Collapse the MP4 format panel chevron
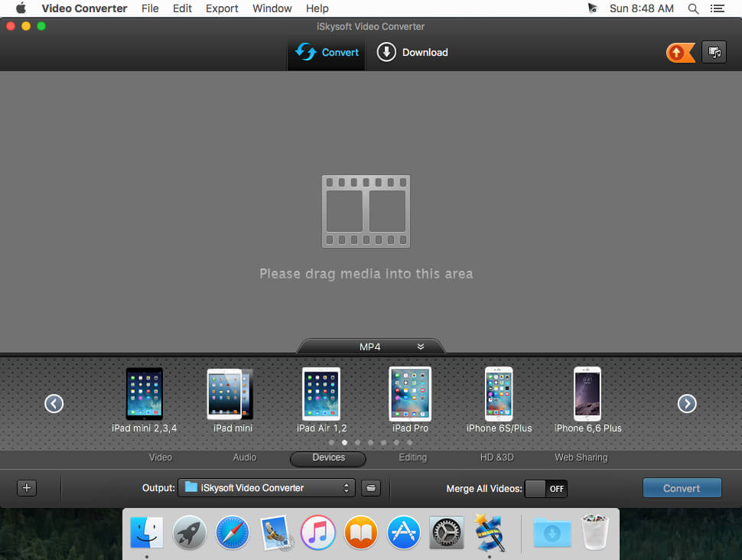The image size is (742, 560). [421, 347]
